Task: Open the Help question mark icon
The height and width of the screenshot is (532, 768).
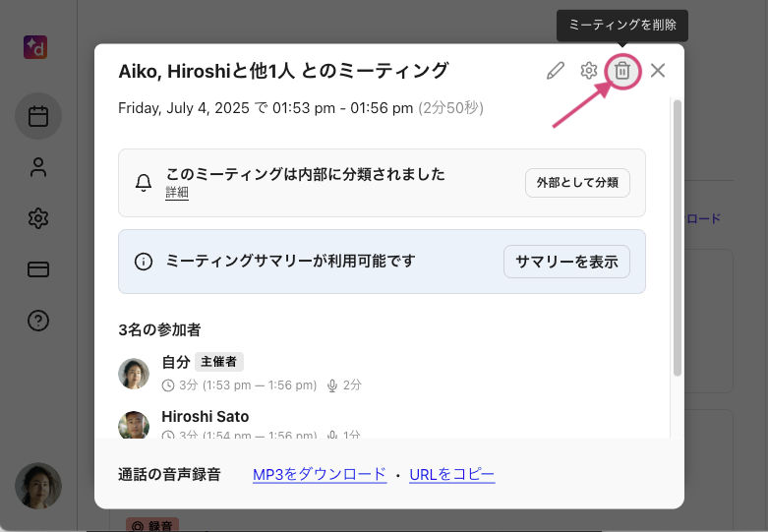Action: [x=38, y=321]
